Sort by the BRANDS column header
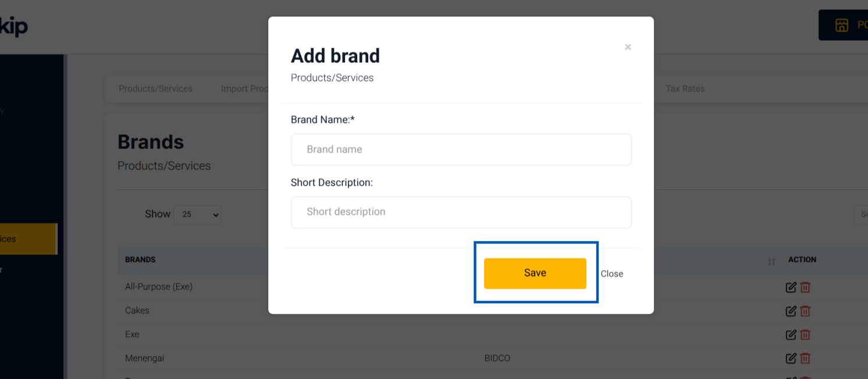The image size is (868, 379). point(140,260)
